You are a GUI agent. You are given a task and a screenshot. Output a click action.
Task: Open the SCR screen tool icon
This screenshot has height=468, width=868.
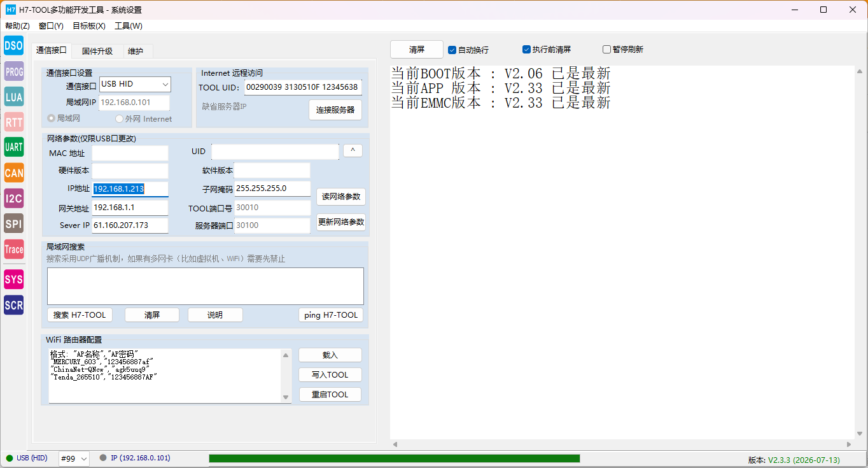pyautogui.click(x=13, y=305)
